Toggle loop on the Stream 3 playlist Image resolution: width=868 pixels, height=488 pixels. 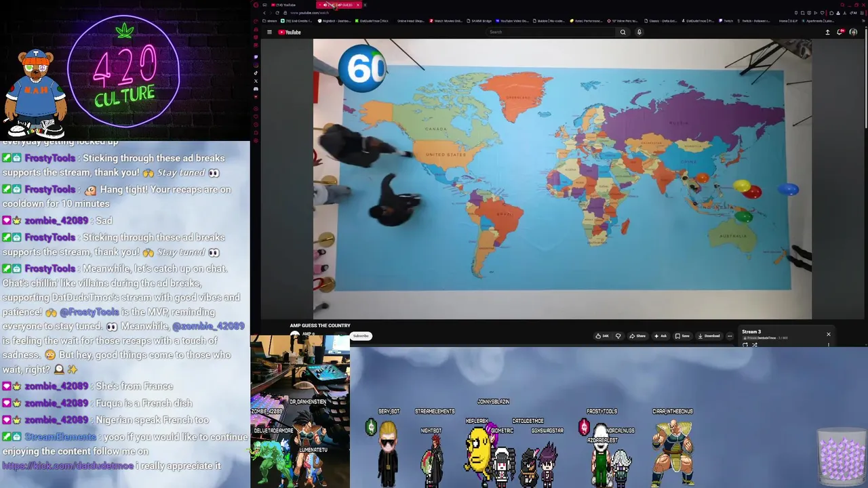[745, 345]
